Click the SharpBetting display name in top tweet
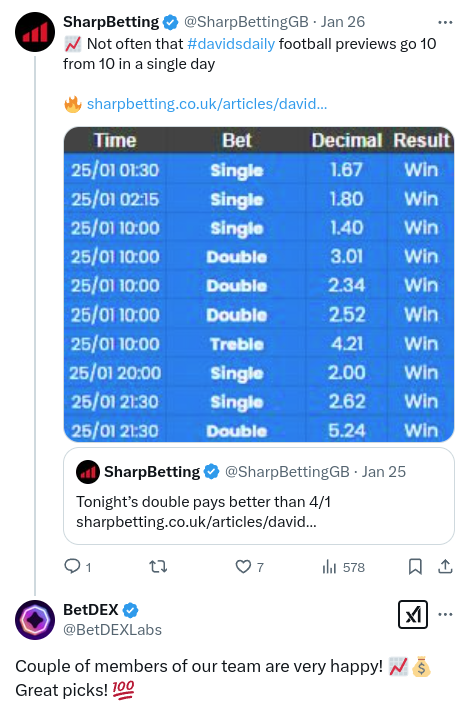Image resolution: width=466 pixels, height=713 pixels. click(111, 22)
